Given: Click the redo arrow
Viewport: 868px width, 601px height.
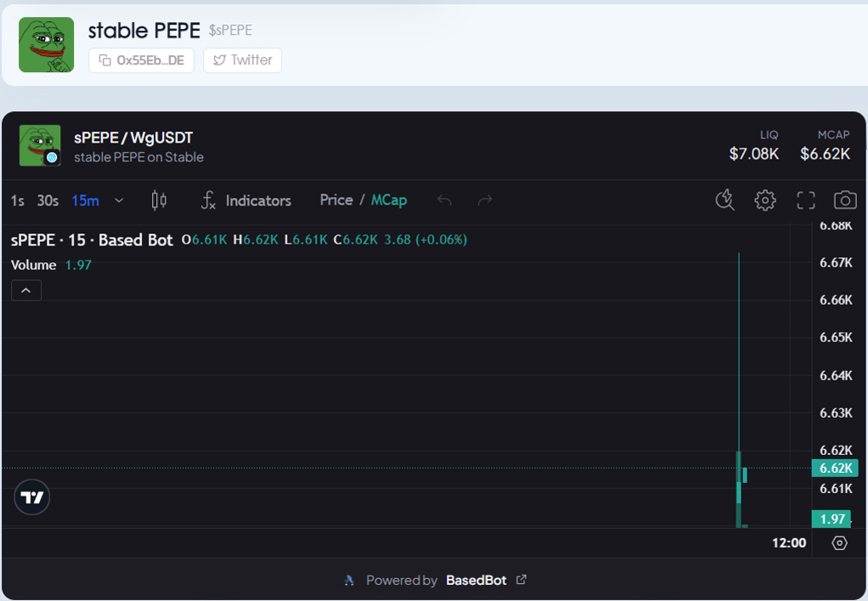Looking at the screenshot, I should pos(485,199).
